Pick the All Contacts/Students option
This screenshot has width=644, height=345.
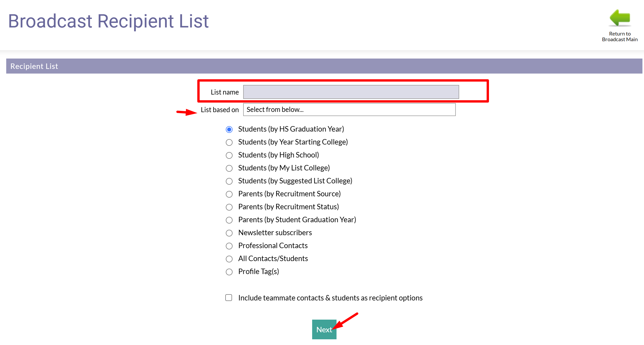(229, 259)
